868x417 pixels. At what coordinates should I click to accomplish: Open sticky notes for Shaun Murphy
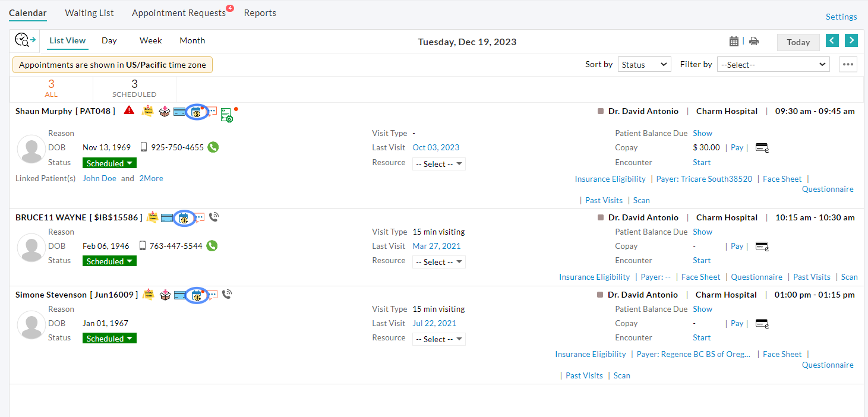click(x=147, y=111)
